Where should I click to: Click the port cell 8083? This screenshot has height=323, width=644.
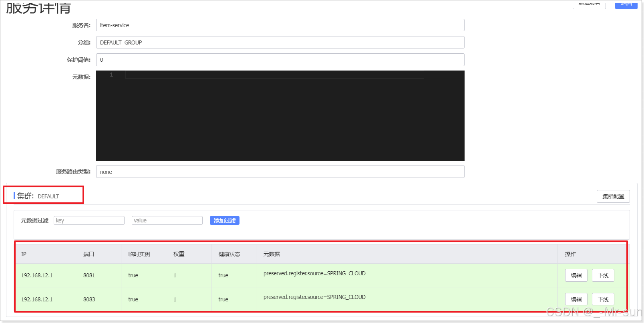coord(89,299)
